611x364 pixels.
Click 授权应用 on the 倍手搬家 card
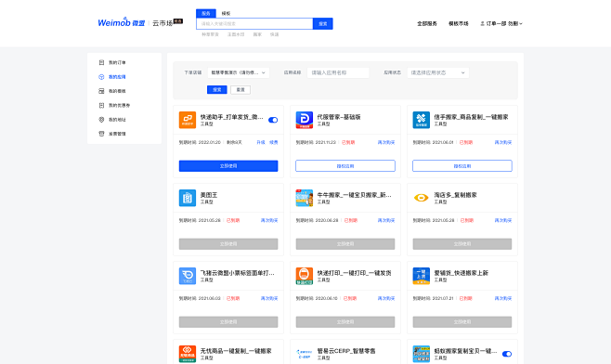(462, 165)
